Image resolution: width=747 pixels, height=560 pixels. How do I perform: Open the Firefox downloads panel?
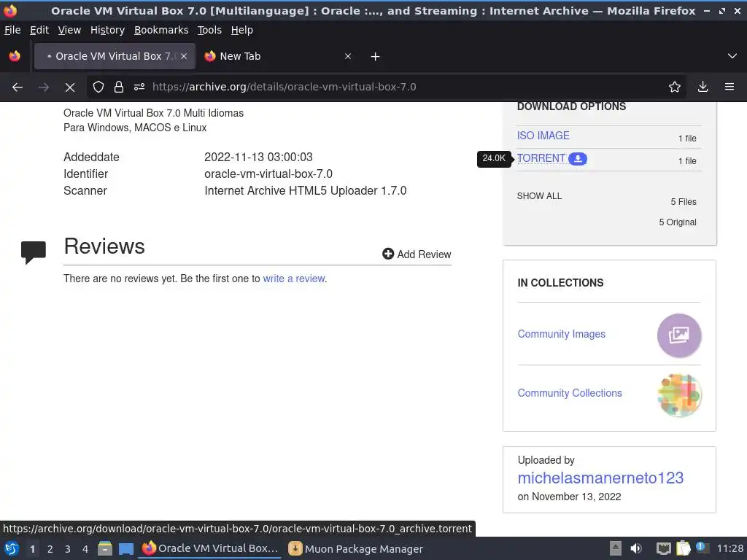[x=703, y=87]
